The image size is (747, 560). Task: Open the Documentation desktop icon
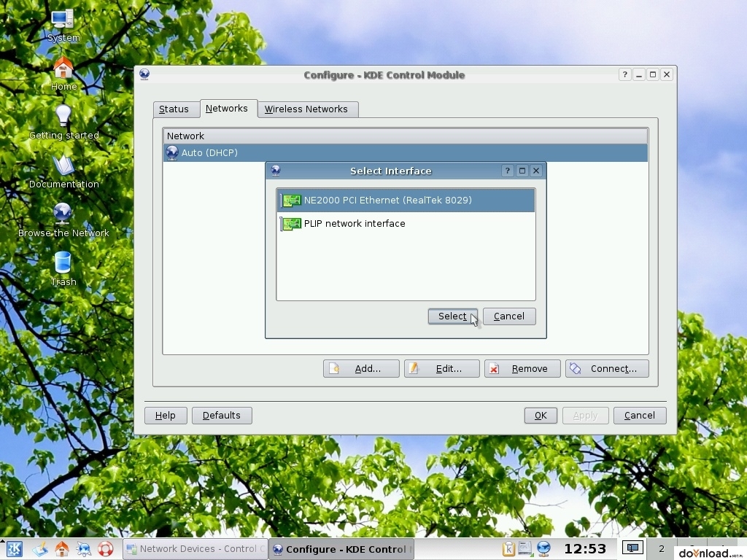[x=63, y=171]
